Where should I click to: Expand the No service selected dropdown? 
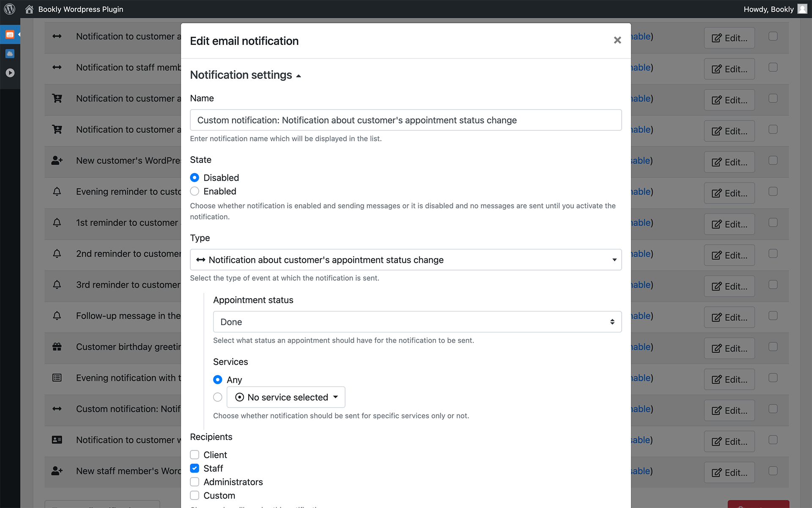point(286,397)
